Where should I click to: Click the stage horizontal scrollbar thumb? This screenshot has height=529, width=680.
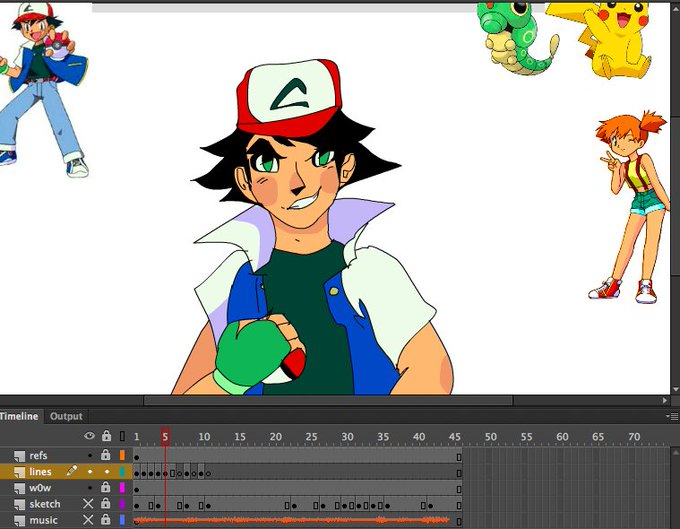pos(328,401)
